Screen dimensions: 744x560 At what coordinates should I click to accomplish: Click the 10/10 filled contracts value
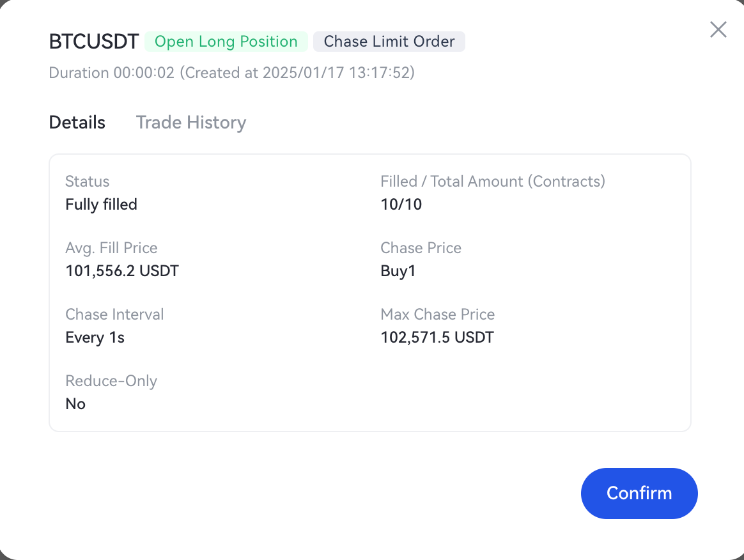pos(401,205)
